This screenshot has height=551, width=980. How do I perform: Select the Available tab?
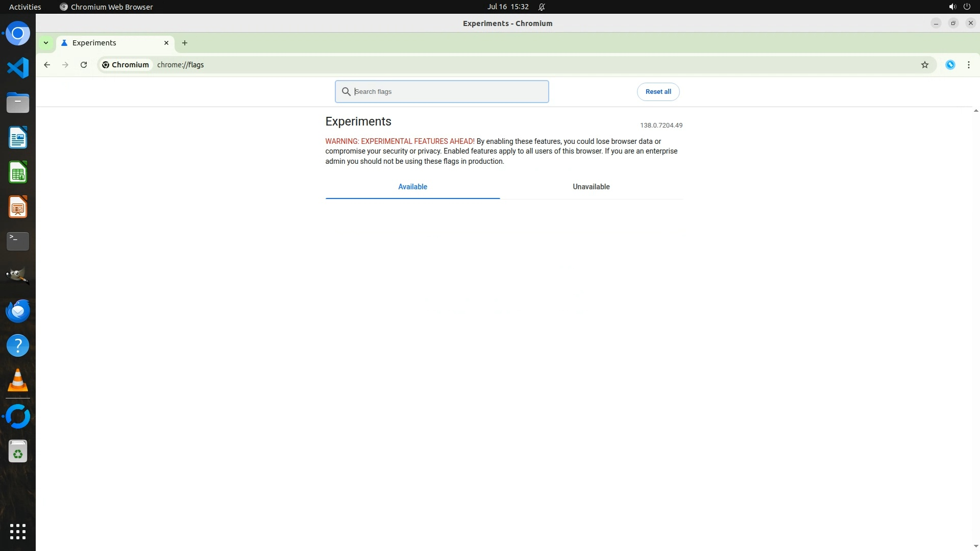412,187
